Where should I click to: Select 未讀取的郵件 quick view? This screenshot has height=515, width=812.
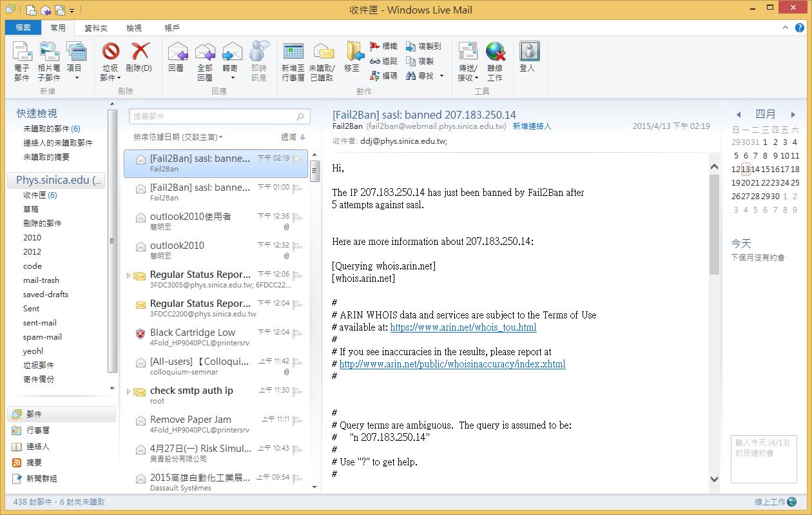[52, 129]
